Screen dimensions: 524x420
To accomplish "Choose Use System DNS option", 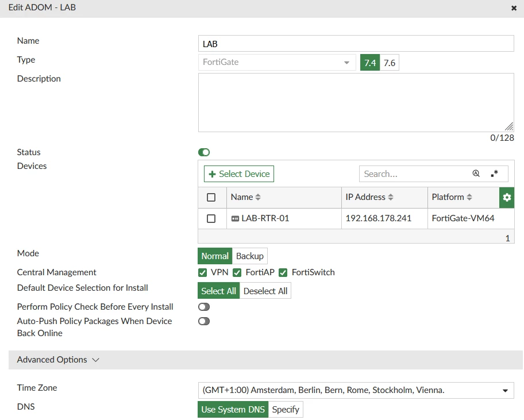I will click(233, 410).
